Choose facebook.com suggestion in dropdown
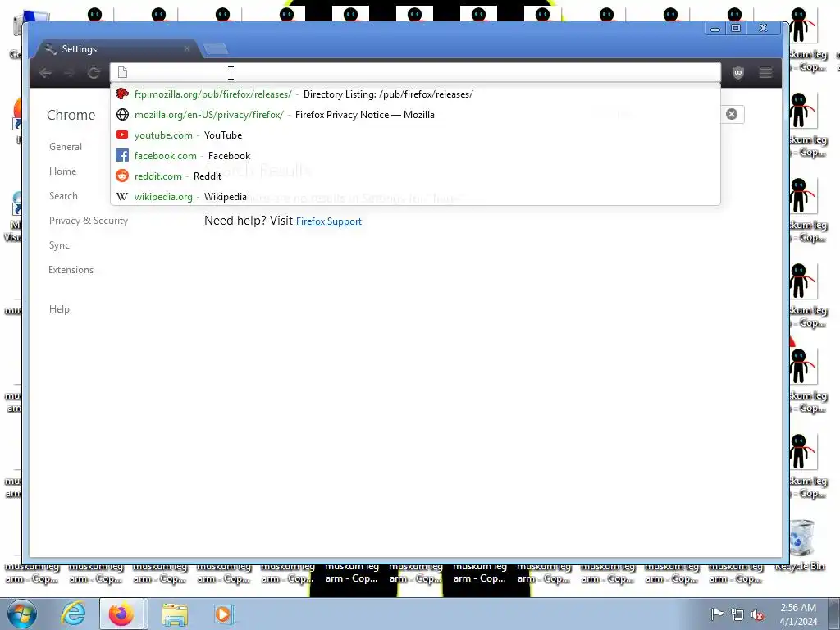Image resolution: width=840 pixels, height=630 pixels. tap(415, 155)
